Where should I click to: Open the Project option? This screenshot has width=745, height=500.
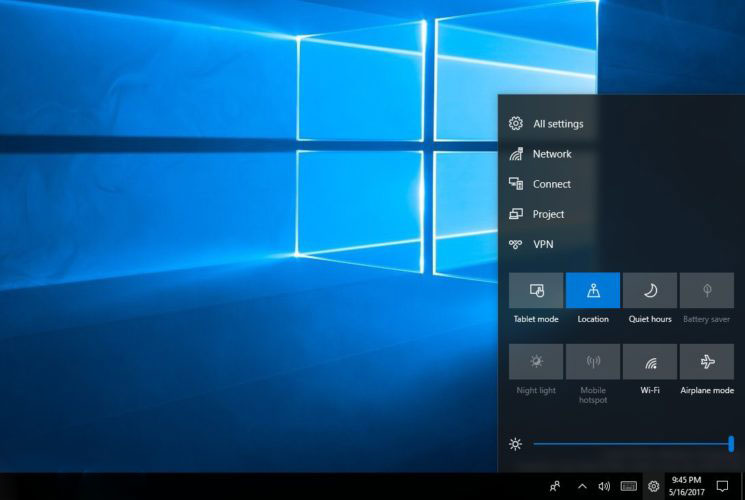click(548, 214)
